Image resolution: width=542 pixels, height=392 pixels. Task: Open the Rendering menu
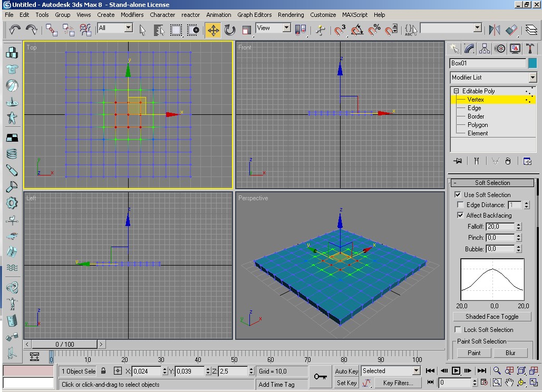(291, 15)
